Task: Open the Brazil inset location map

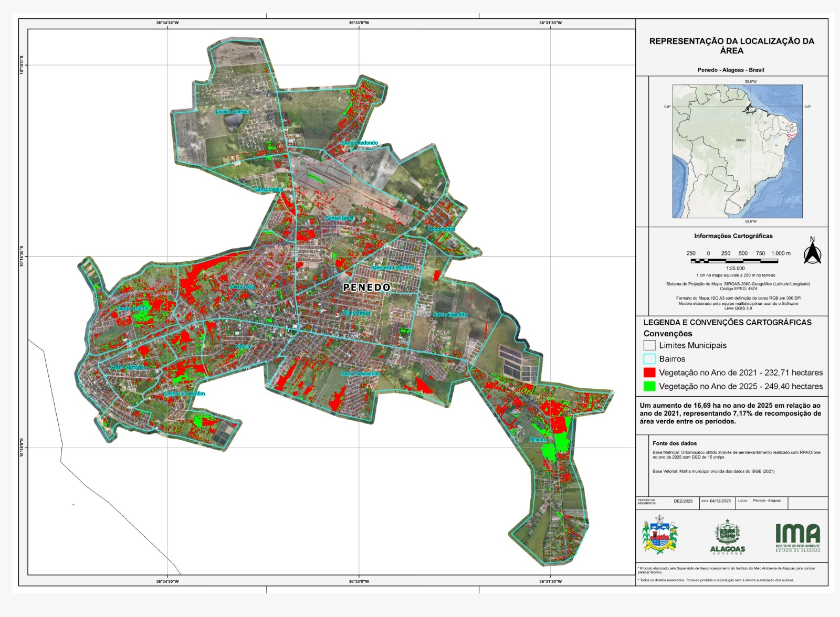Action: point(737,151)
